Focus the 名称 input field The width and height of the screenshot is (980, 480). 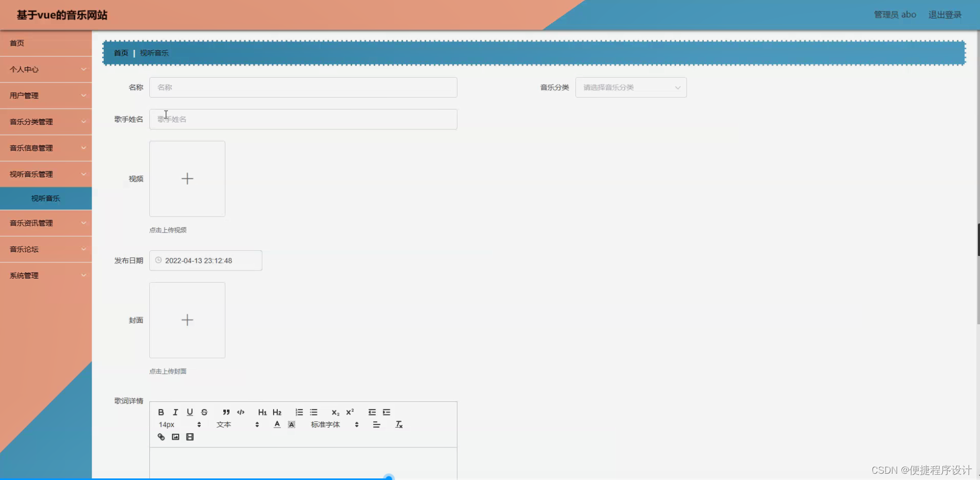pos(303,88)
